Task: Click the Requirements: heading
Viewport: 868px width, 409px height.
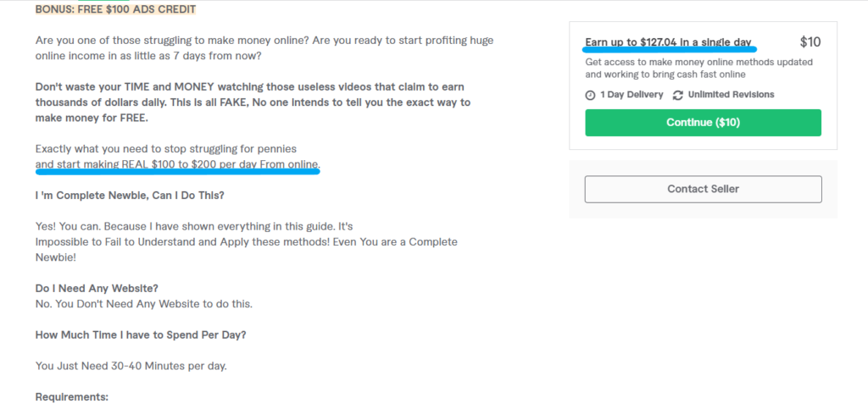Action: coord(72,397)
